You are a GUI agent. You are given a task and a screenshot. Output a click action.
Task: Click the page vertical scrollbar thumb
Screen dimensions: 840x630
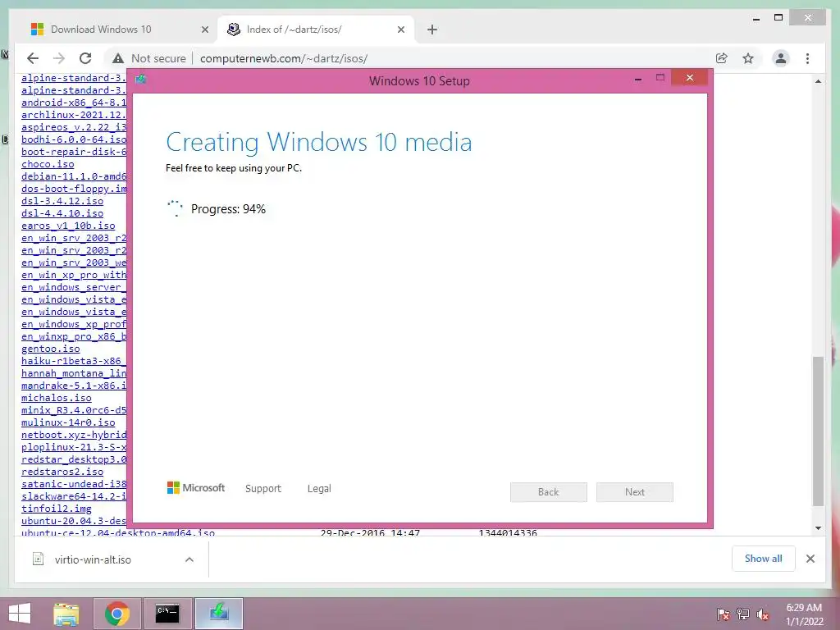tap(818, 431)
